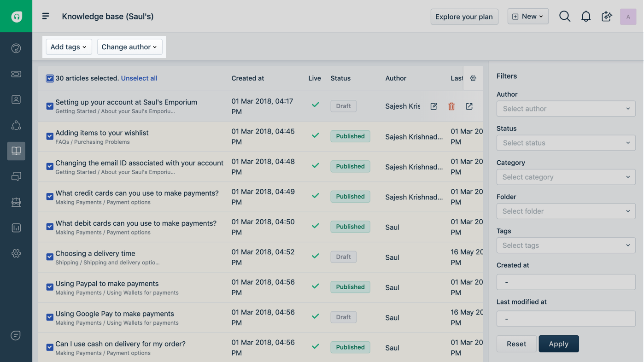Open the Select status filter dropdown
The width and height of the screenshot is (644, 362).
pyautogui.click(x=566, y=143)
